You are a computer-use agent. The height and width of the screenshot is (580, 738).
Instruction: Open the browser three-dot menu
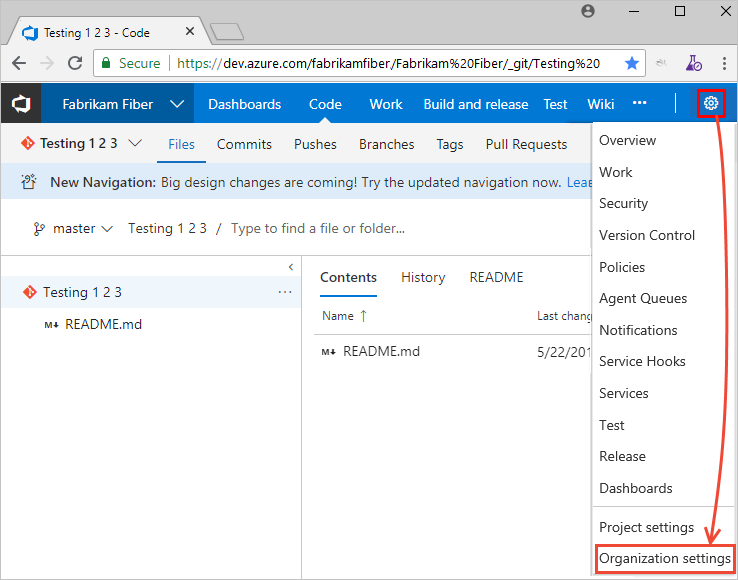[724, 63]
